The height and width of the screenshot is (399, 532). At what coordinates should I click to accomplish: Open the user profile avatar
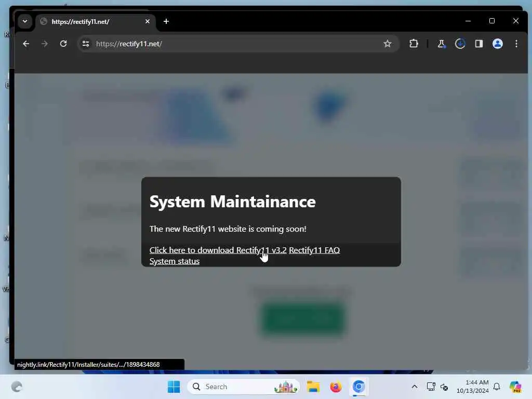coord(497,44)
